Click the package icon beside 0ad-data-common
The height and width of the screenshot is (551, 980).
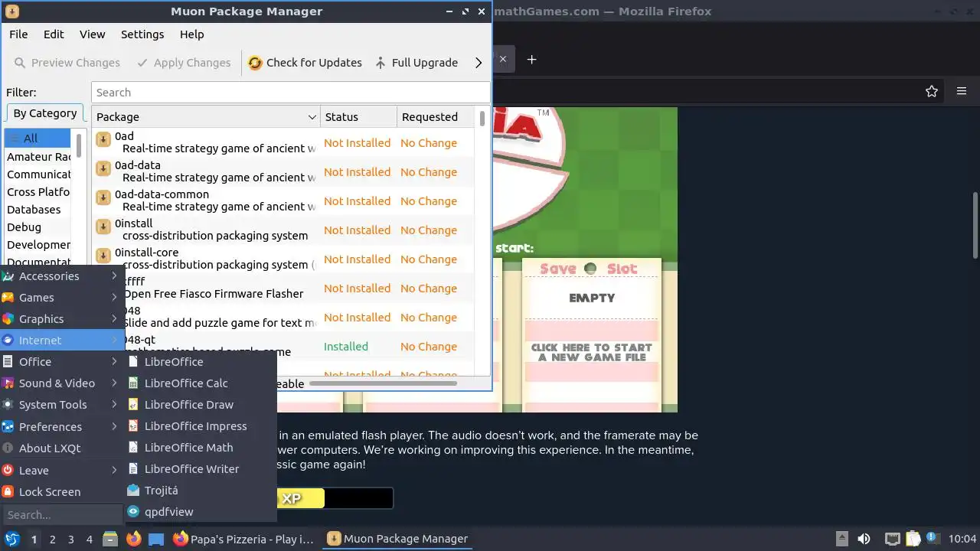point(103,198)
